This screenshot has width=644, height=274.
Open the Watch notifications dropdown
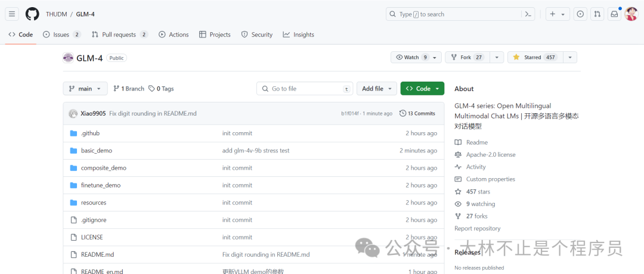[x=416, y=57]
